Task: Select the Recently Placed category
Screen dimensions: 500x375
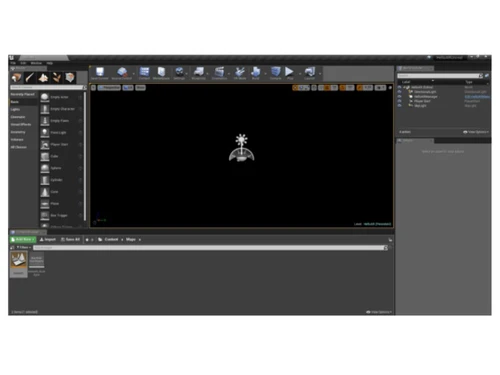Action: (23, 94)
